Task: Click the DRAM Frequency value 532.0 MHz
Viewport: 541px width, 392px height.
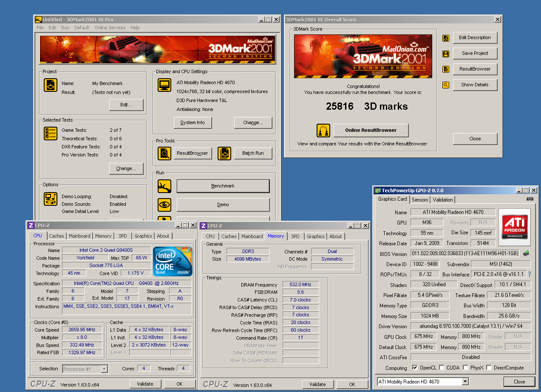Action: point(300,285)
